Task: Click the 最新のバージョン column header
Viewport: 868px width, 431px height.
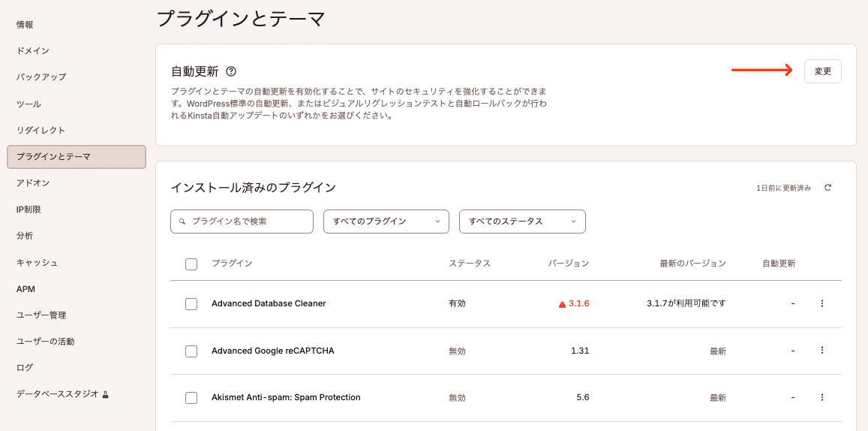Action: pos(692,263)
